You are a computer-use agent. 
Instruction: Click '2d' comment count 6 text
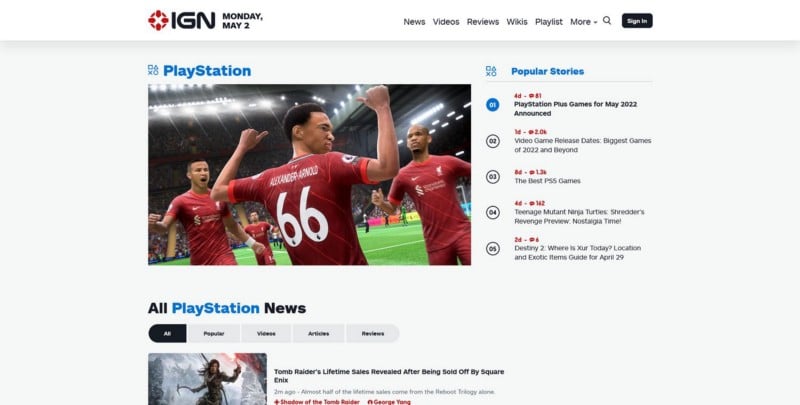(x=526, y=240)
